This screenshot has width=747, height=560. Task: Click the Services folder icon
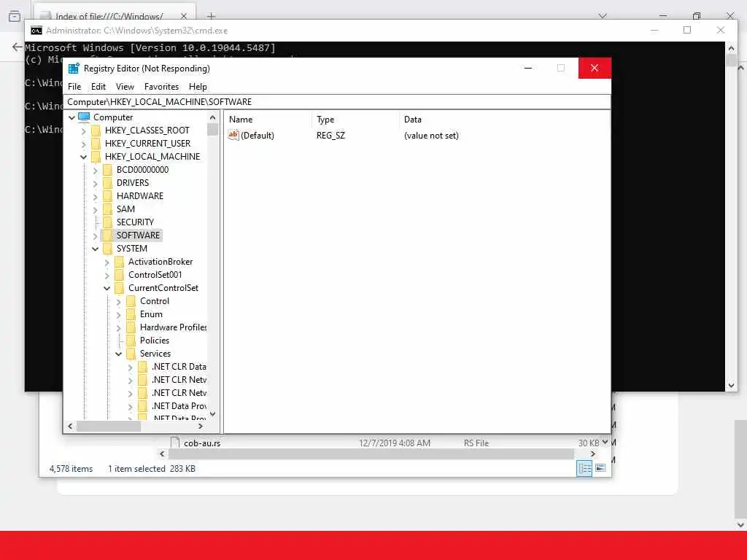coord(131,354)
